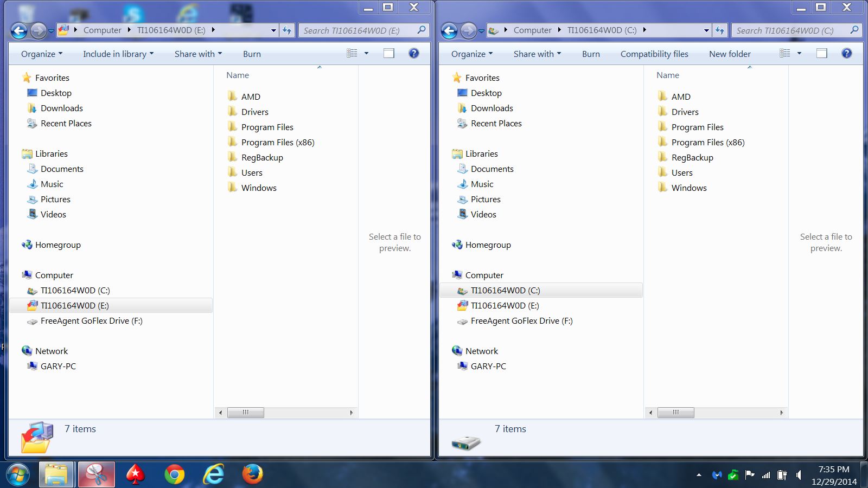Click the network signal icon in tray
Screen dimensions: 868x488
pyautogui.click(x=766, y=475)
